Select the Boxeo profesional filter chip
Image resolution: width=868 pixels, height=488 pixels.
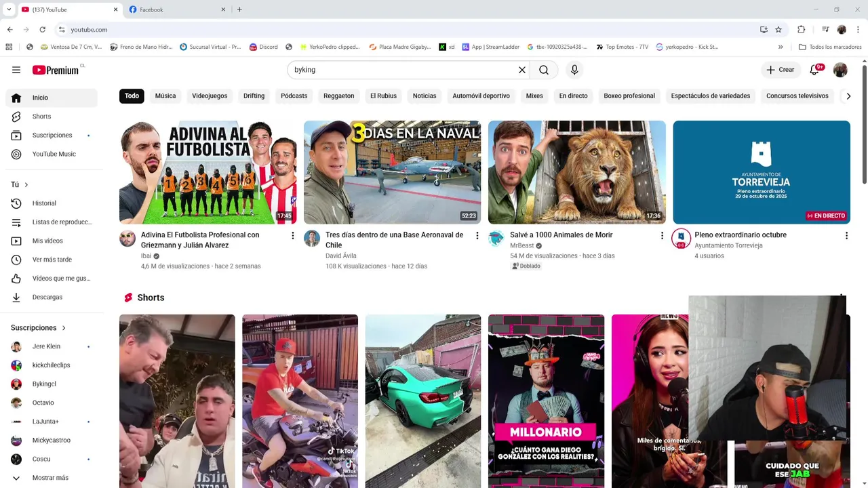(629, 96)
